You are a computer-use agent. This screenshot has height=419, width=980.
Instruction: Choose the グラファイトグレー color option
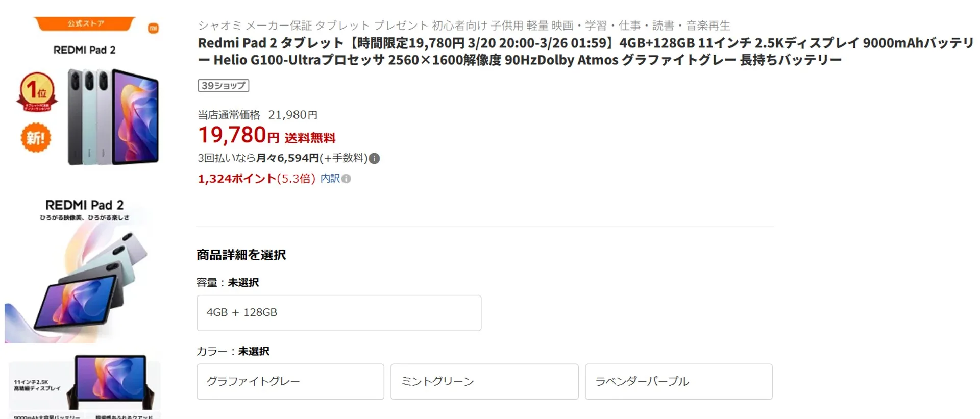point(290,382)
